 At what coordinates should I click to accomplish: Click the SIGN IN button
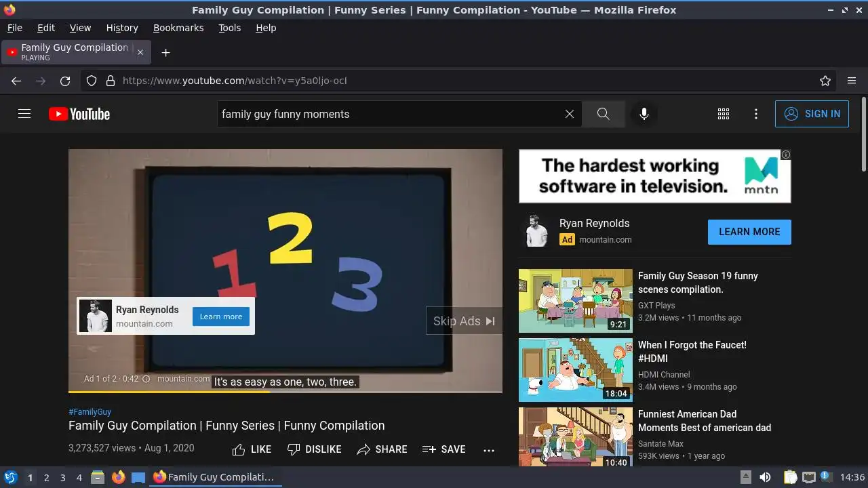[x=812, y=114]
